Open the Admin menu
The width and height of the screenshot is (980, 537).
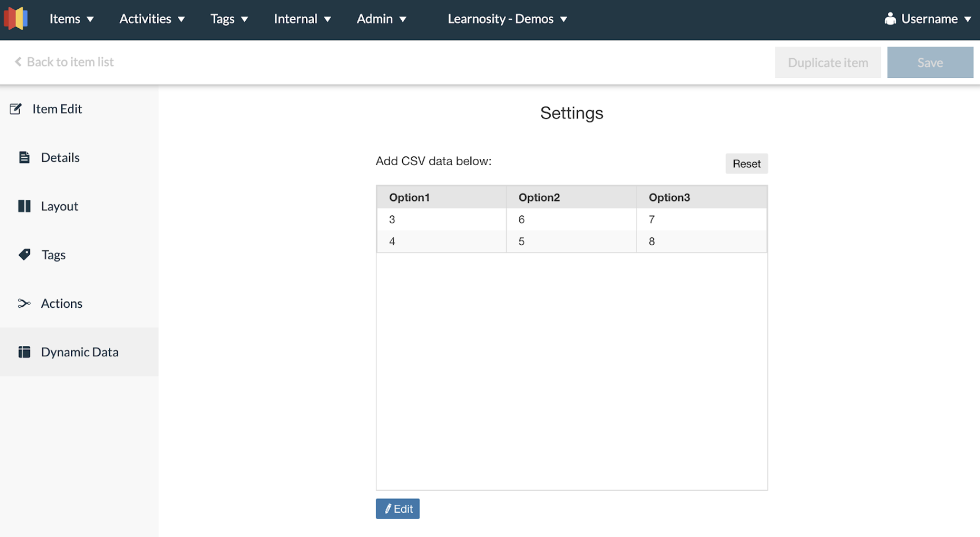[381, 19]
